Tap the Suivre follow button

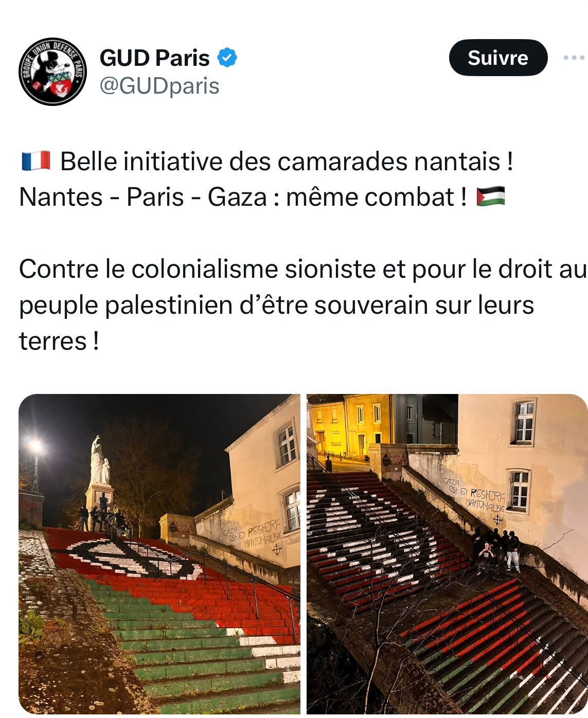[498, 58]
